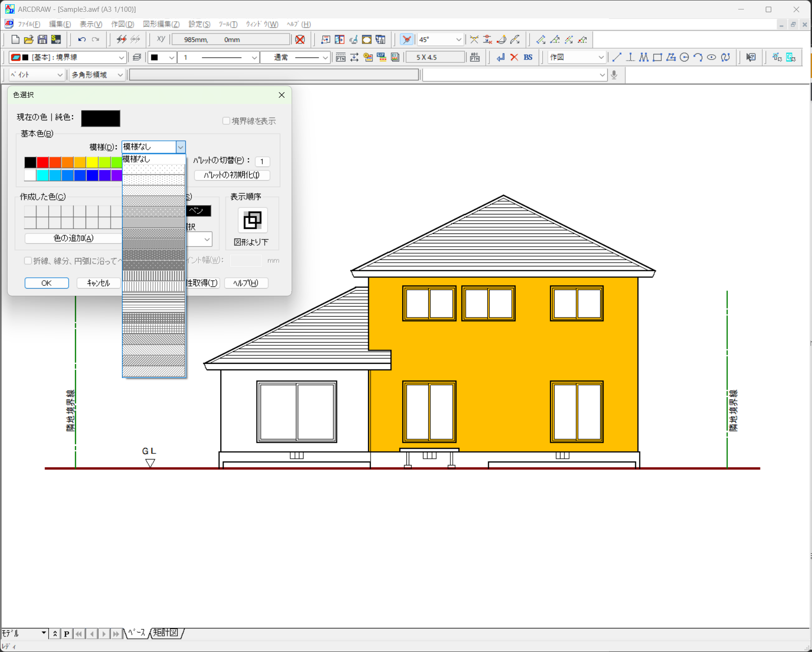This screenshot has height=652, width=812.
Task: Click the open file folder icon
Action: (28, 40)
